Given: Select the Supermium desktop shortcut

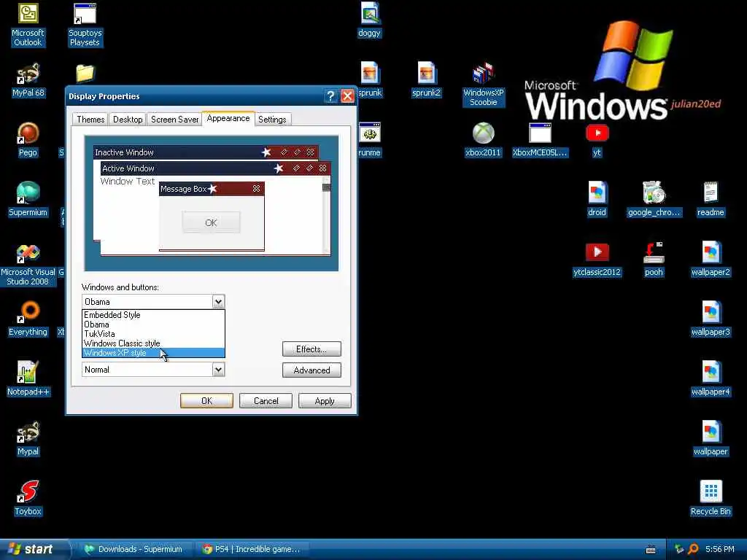Looking at the screenshot, I should [x=28, y=200].
